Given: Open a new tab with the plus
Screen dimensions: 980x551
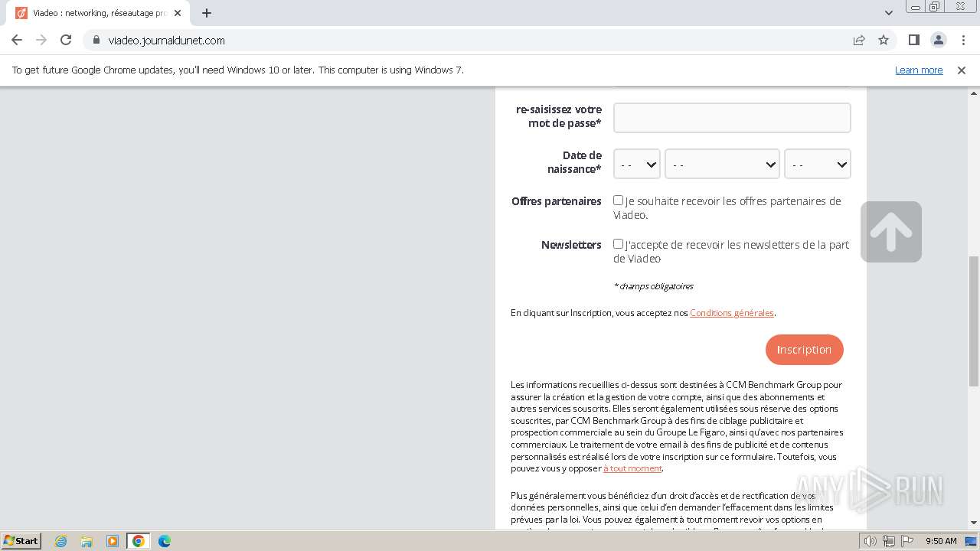Looking at the screenshot, I should (207, 13).
